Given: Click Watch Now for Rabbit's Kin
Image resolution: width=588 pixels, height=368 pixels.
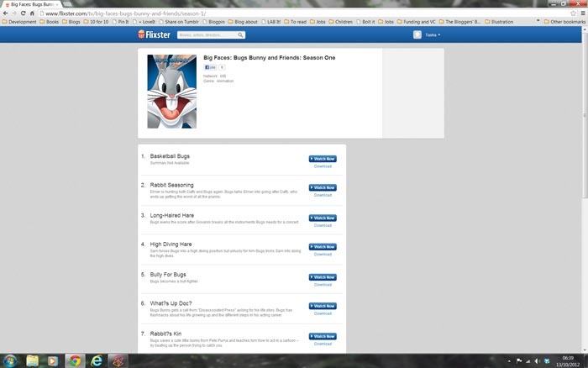Looking at the screenshot, I should pos(323,336).
